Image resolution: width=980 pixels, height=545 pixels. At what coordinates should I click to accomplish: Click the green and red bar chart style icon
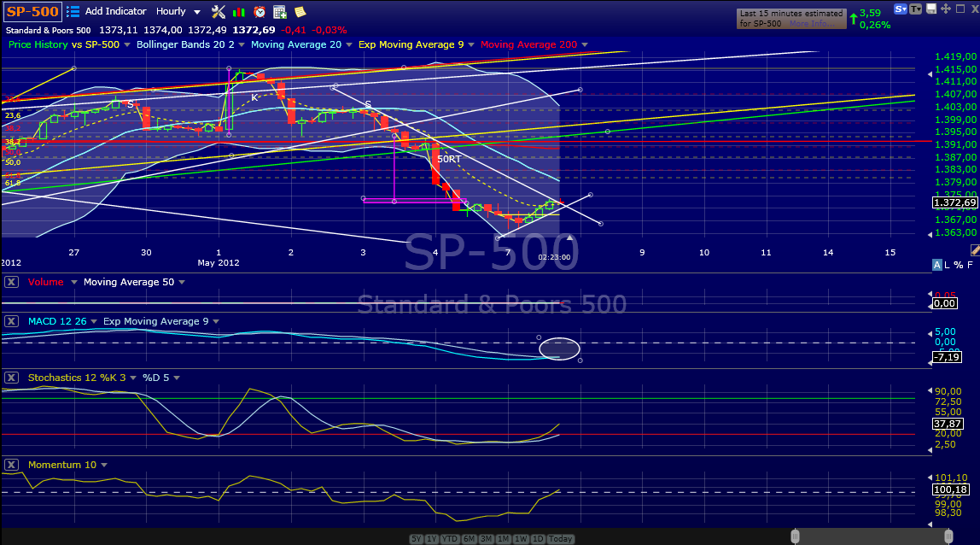point(239,11)
